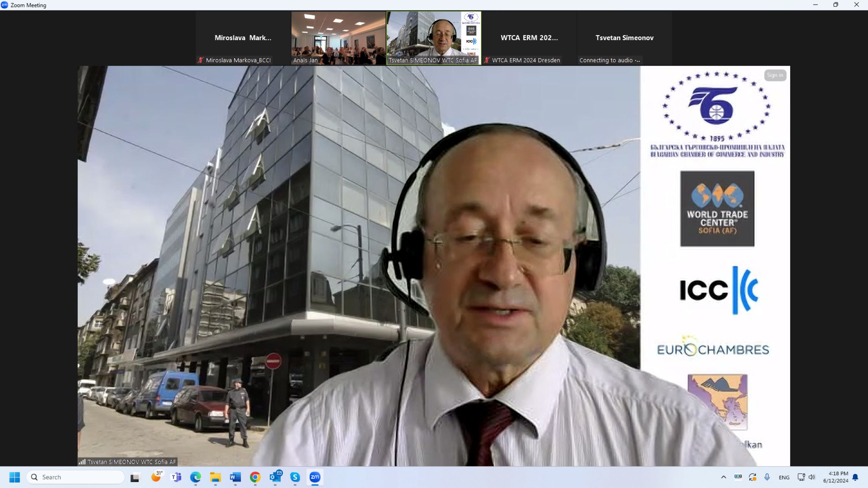
Task: Select Miroslava Markova_BCCI participant tile
Action: point(243,38)
